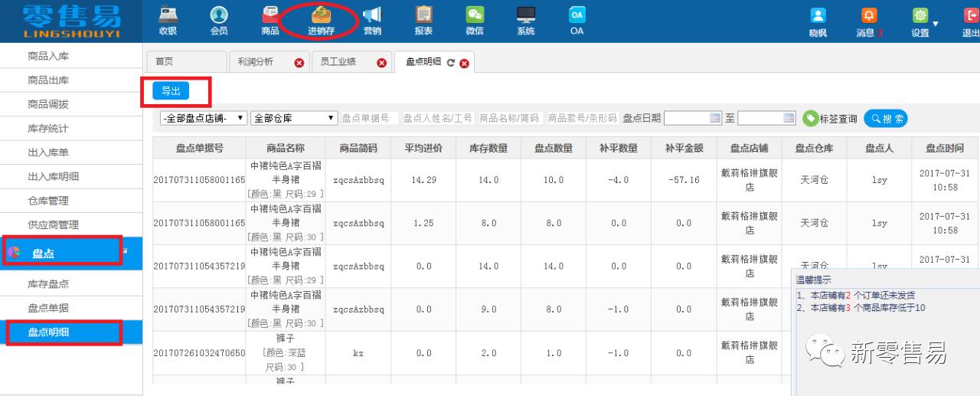Click the 本店铺有3个商品库存低于10 notice
Image resolution: width=980 pixels, height=396 pixels.
coord(861,308)
